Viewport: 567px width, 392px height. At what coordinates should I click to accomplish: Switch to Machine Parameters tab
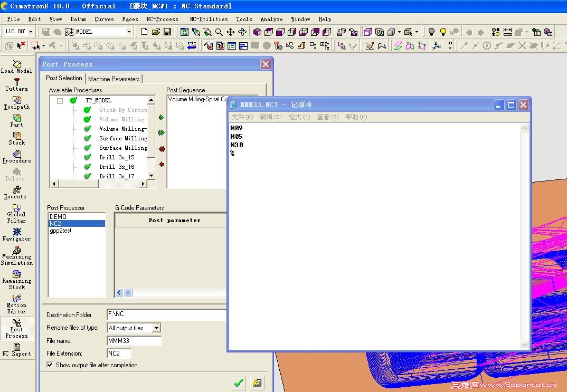114,79
